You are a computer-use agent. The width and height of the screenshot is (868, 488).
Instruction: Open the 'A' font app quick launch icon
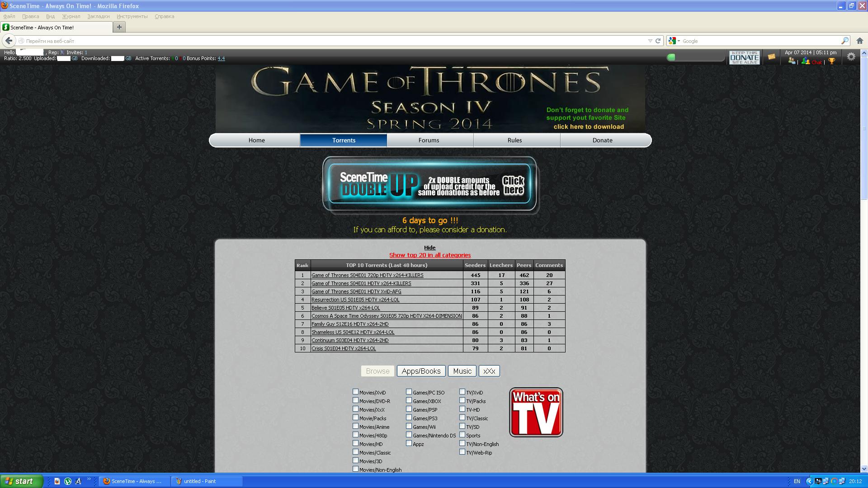tap(78, 481)
